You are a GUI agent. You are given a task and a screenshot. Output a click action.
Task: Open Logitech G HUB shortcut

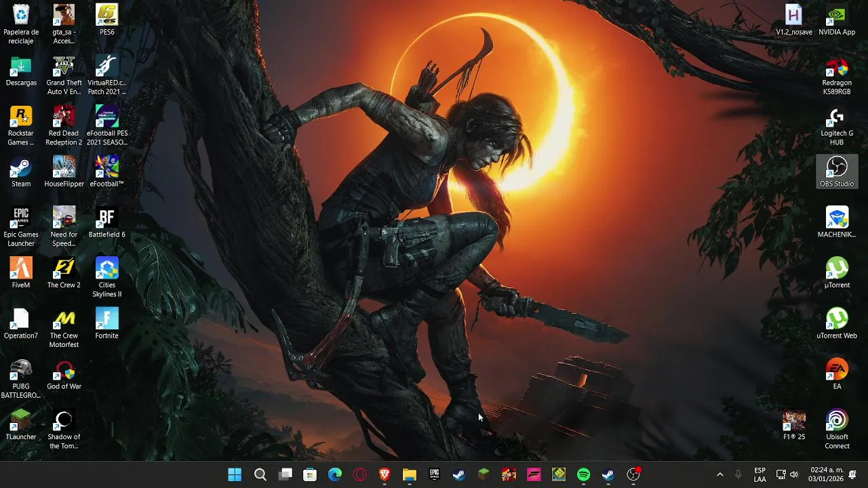(x=837, y=125)
